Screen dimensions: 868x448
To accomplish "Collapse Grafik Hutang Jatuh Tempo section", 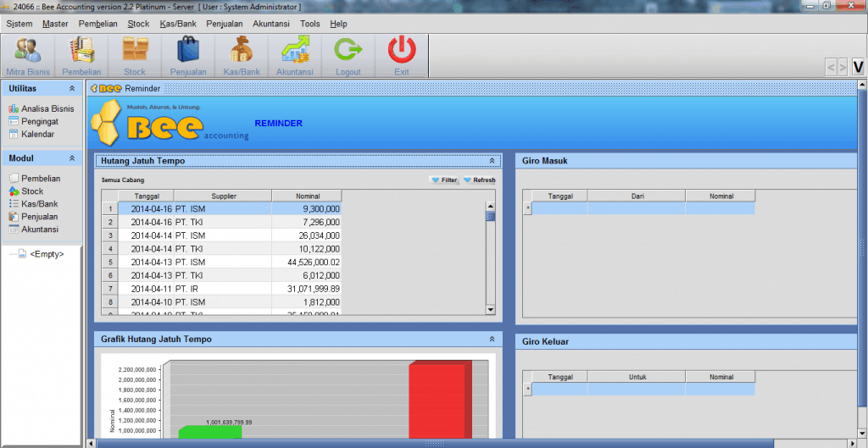I will click(492, 339).
